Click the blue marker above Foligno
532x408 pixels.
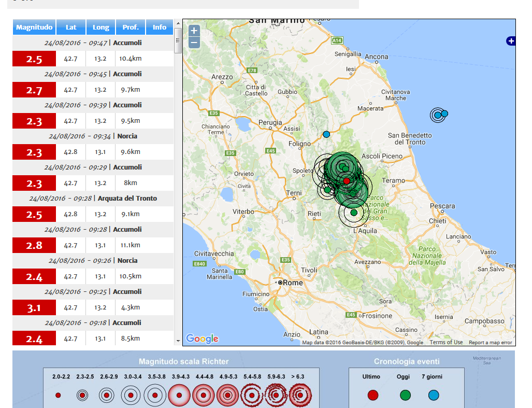pos(326,134)
